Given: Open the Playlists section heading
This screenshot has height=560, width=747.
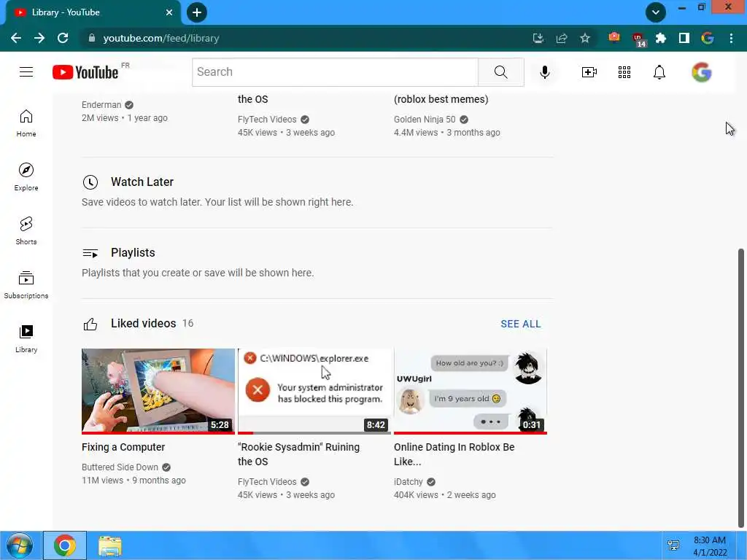Looking at the screenshot, I should click(133, 253).
